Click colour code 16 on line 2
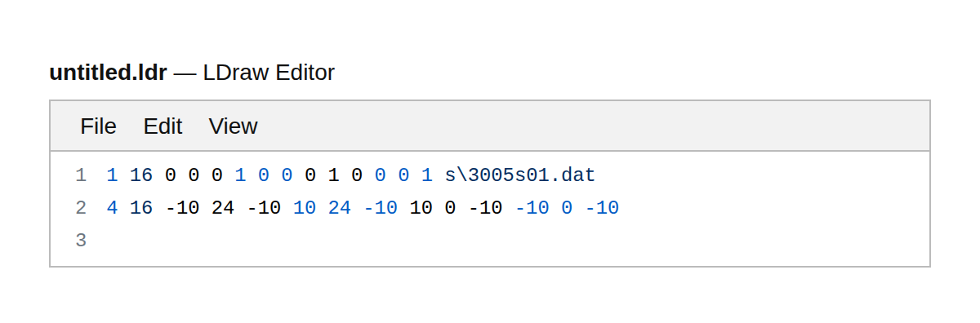Screen dimensions: 980x323 141,208
